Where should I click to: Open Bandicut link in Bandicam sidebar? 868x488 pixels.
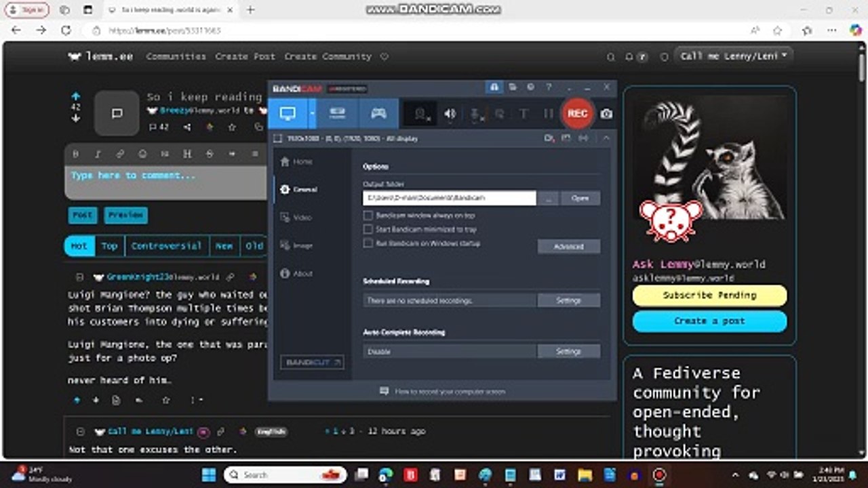pyautogui.click(x=312, y=363)
